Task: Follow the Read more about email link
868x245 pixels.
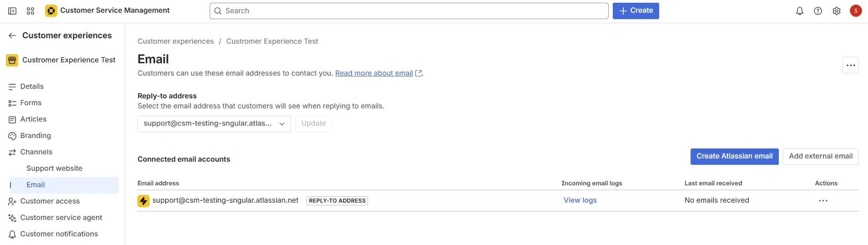Action: coord(374,73)
